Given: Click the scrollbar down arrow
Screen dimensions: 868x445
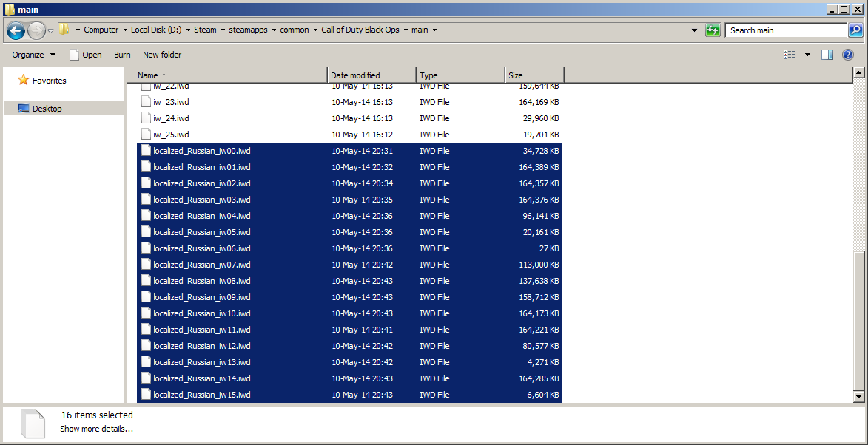Looking at the screenshot, I should (x=858, y=396).
